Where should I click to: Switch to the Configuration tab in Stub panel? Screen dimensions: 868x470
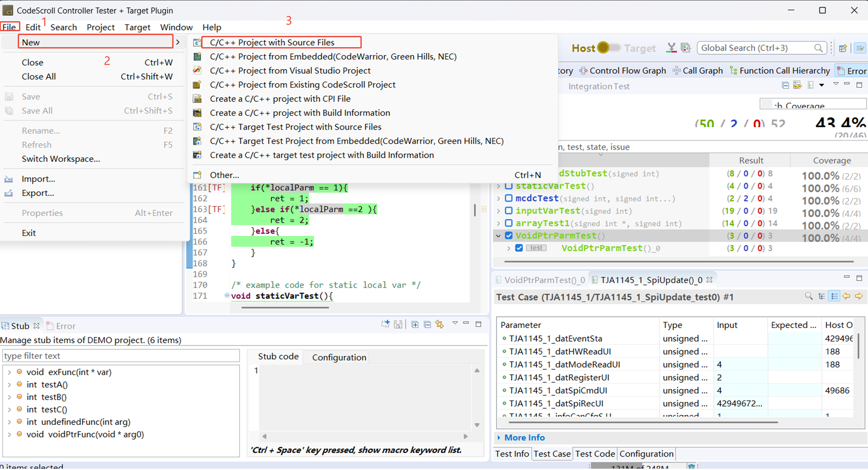tap(339, 357)
